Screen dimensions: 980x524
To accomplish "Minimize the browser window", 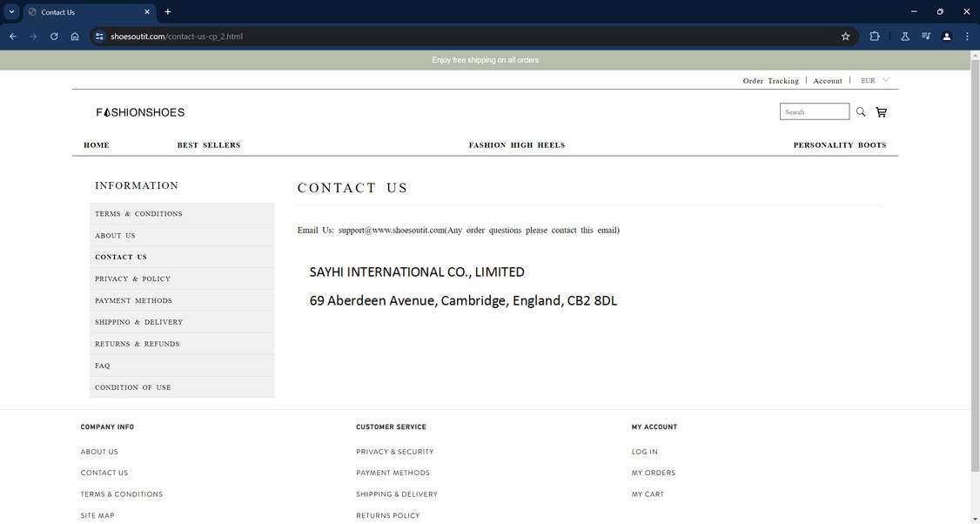I will click(914, 11).
